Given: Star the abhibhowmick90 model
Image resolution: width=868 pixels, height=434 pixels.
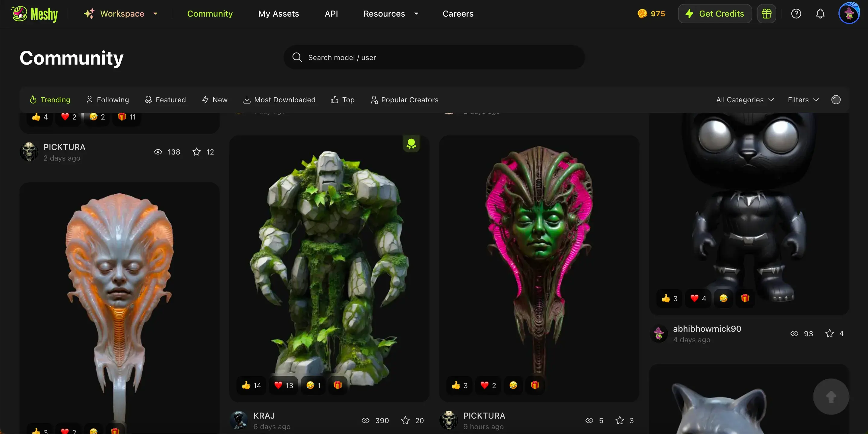Looking at the screenshot, I should point(829,333).
